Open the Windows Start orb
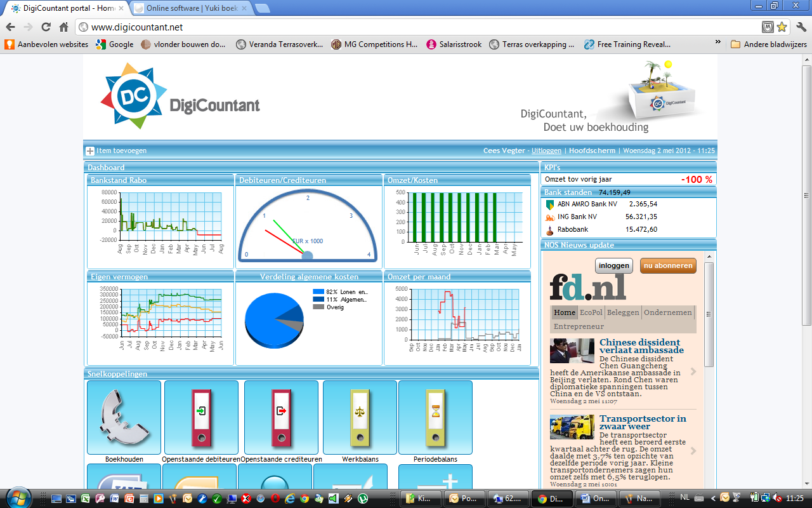The image size is (812, 508). point(17,498)
